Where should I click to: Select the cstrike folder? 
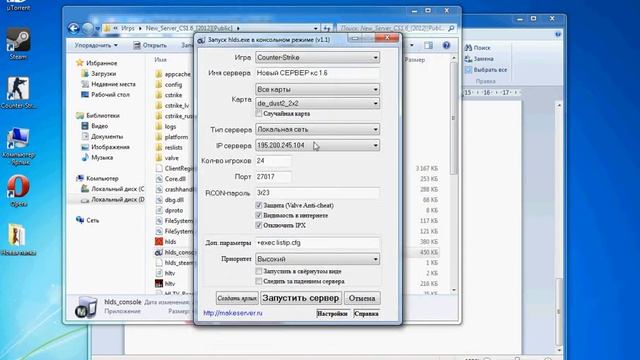pos(169,95)
